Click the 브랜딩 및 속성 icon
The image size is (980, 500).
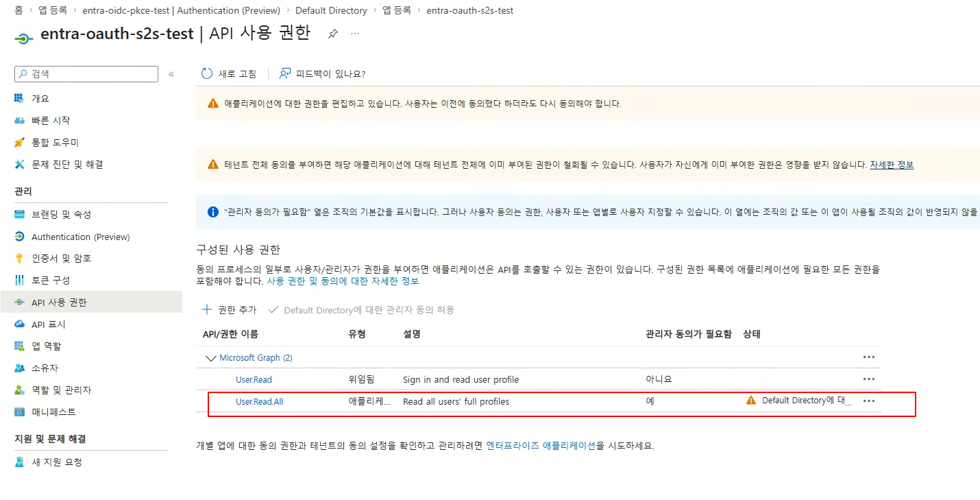click(20, 215)
